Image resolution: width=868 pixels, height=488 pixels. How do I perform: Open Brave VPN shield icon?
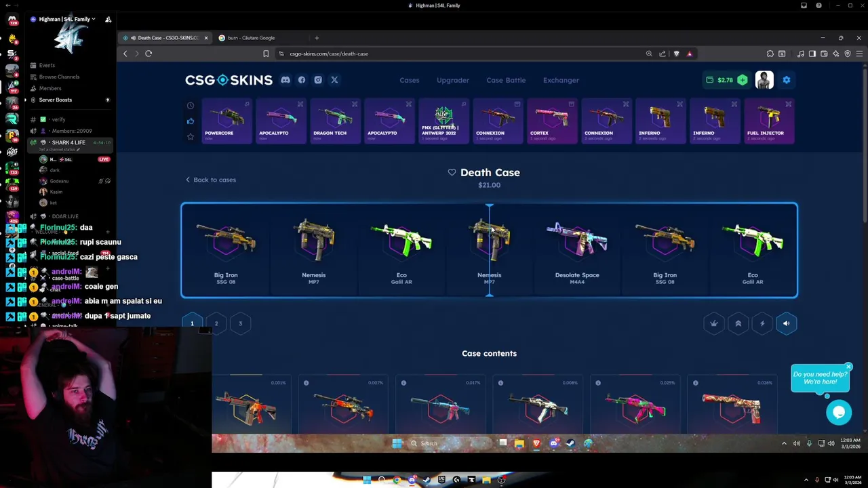pos(848,54)
